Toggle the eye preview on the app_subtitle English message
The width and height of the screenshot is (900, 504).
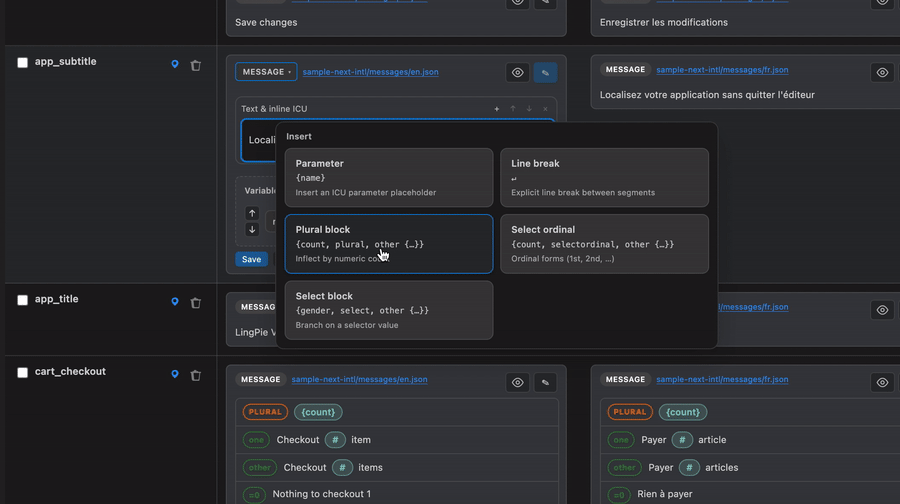pyautogui.click(x=518, y=73)
